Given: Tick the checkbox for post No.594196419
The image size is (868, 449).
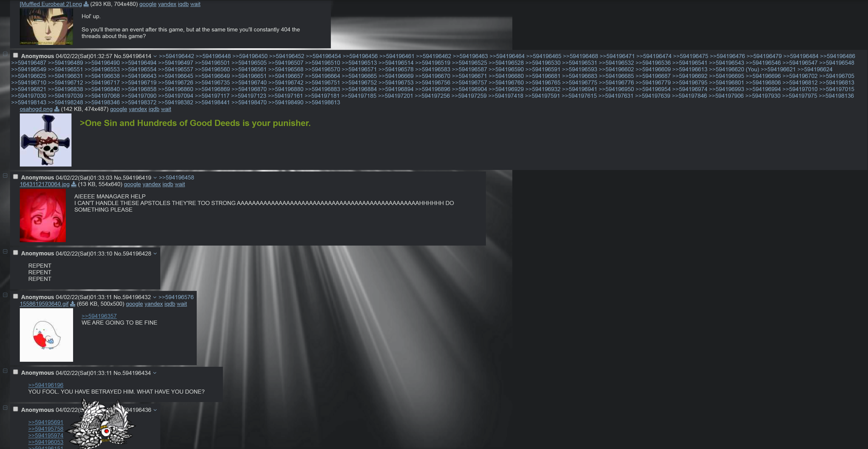Looking at the screenshot, I should pyautogui.click(x=15, y=177).
